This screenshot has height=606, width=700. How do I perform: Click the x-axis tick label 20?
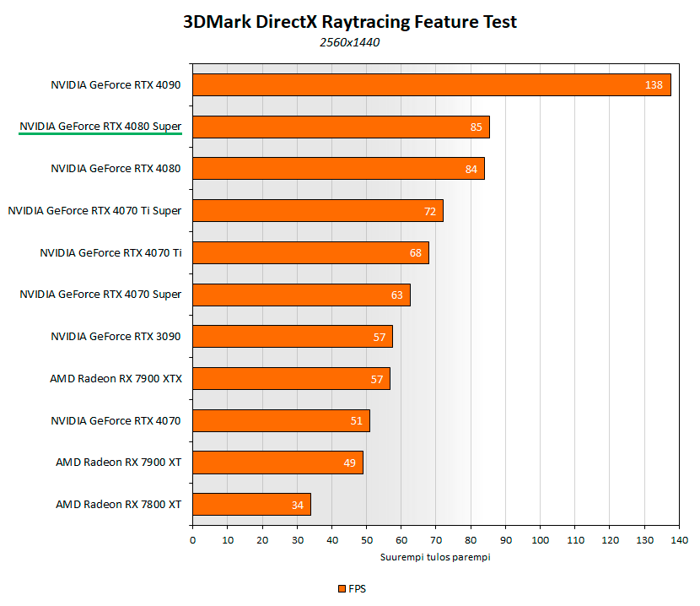[x=262, y=540]
